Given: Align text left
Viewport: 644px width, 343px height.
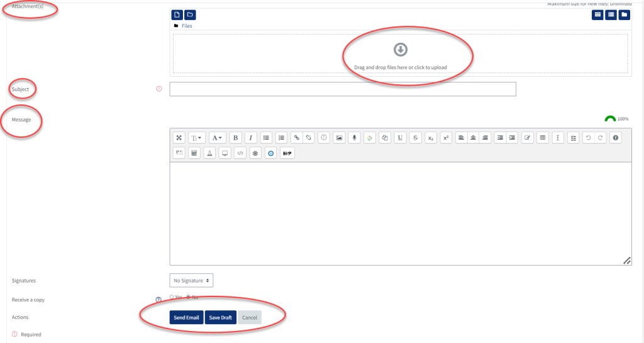Looking at the screenshot, I should click(x=461, y=138).
